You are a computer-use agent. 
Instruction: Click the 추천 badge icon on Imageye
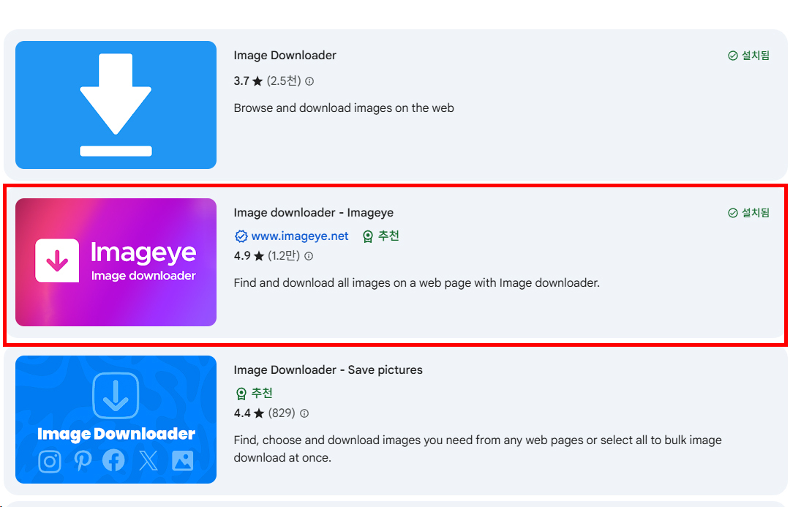368,236
